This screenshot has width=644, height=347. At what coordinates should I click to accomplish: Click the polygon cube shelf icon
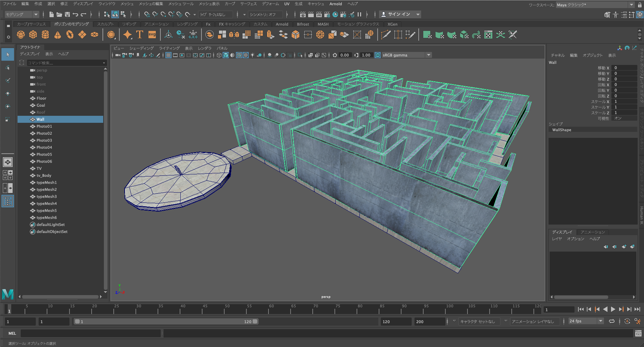coord(33,35)
